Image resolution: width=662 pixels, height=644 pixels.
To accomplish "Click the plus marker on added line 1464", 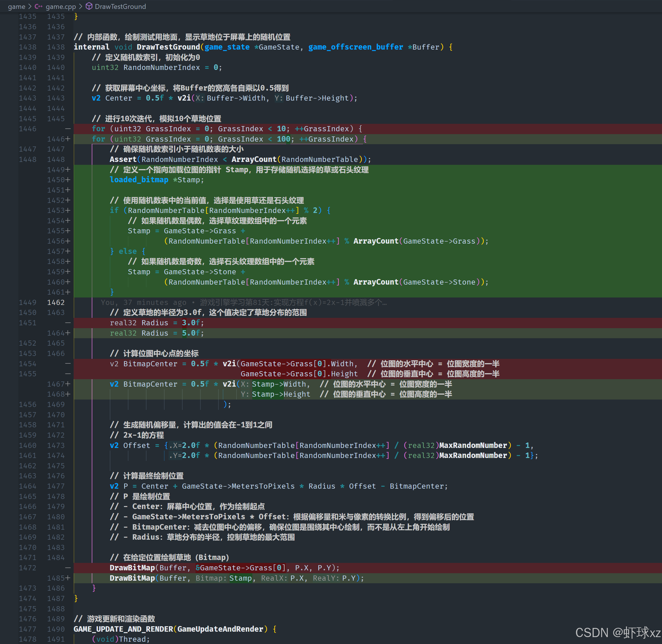I will pyautogui.click(x=68, y=333).
